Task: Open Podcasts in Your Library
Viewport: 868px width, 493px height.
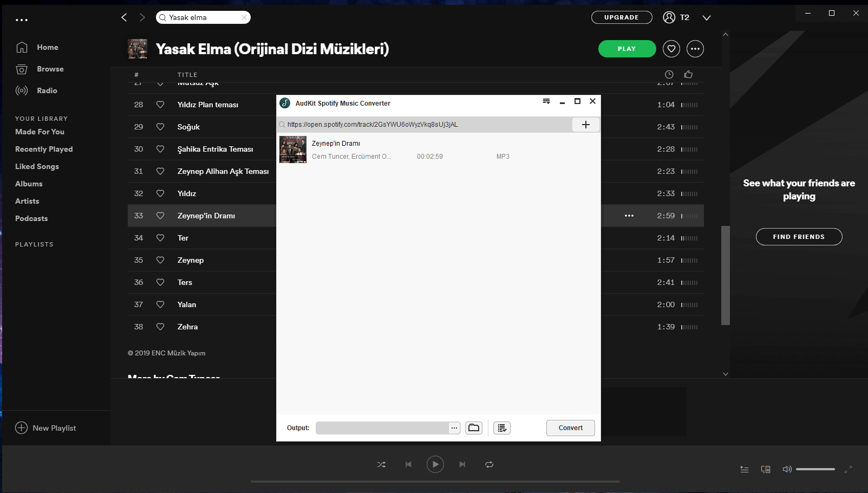Action: (x=31, y=218)
